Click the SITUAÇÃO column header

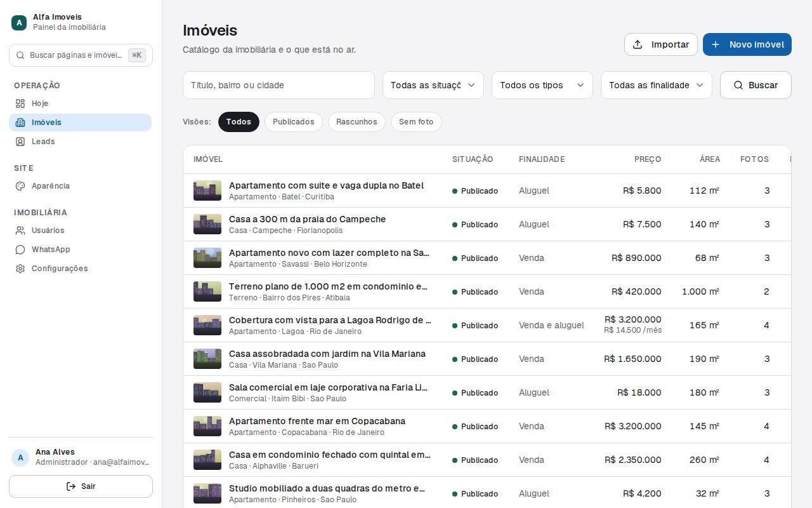click(x=473, y=159)
